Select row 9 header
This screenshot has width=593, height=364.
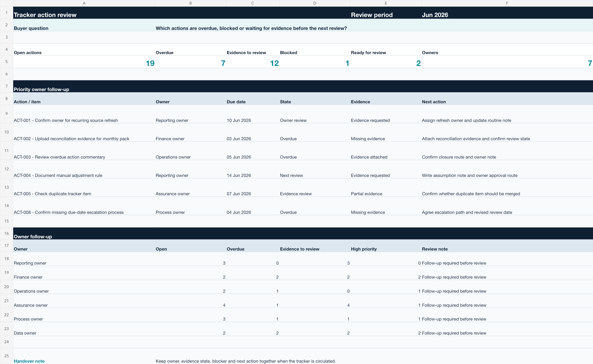7,114
